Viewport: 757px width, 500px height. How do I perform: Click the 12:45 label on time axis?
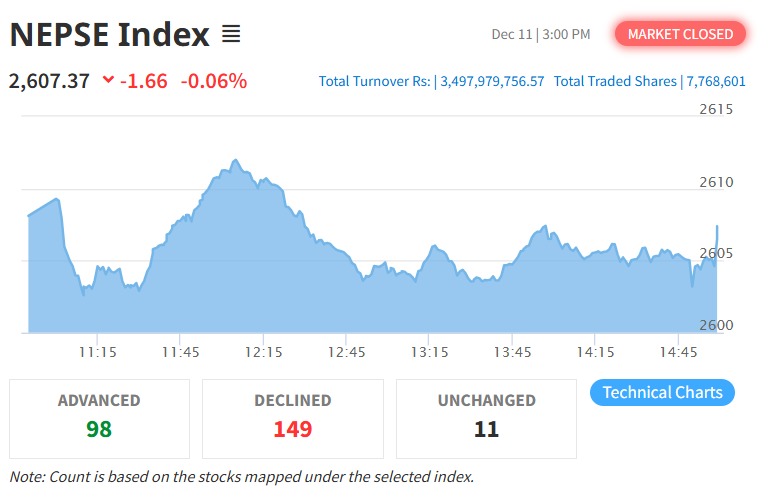[347, 352]
